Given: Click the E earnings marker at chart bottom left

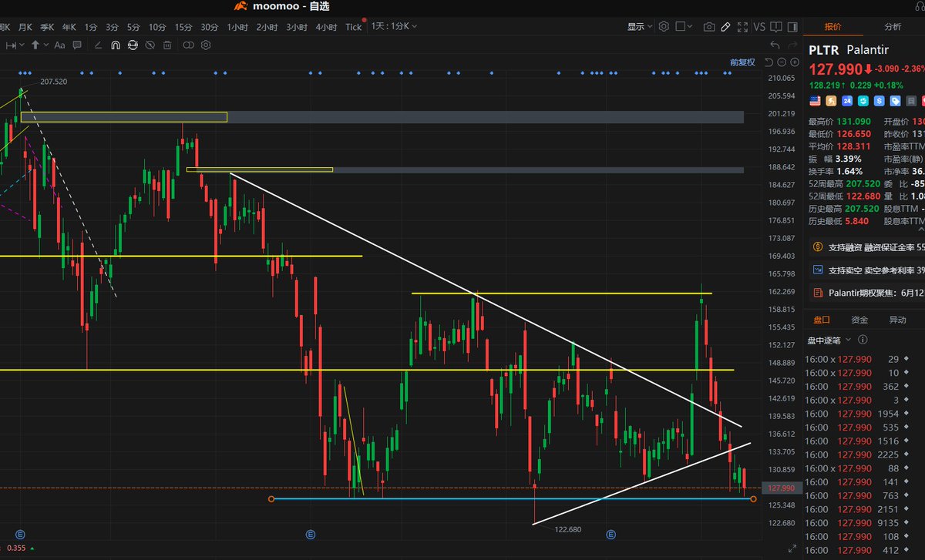Looking at the screenshot, I should [x=20, y=534].
